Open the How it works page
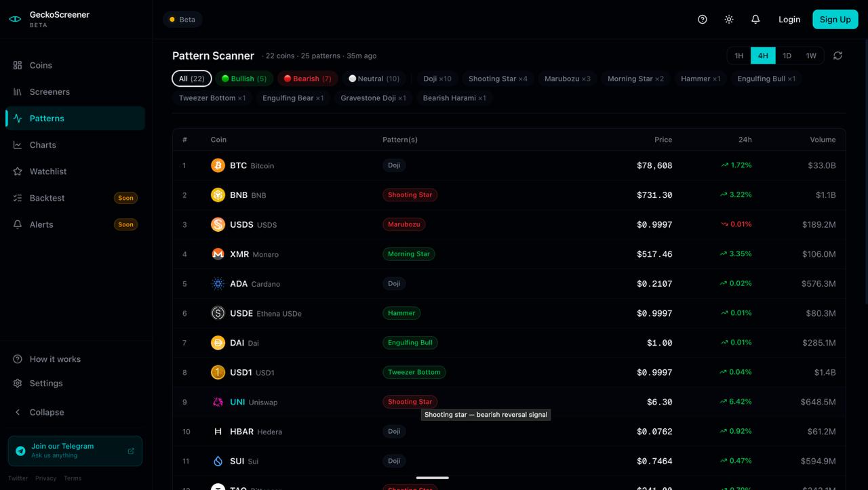868x490 pixels. (x=75, y=359)
